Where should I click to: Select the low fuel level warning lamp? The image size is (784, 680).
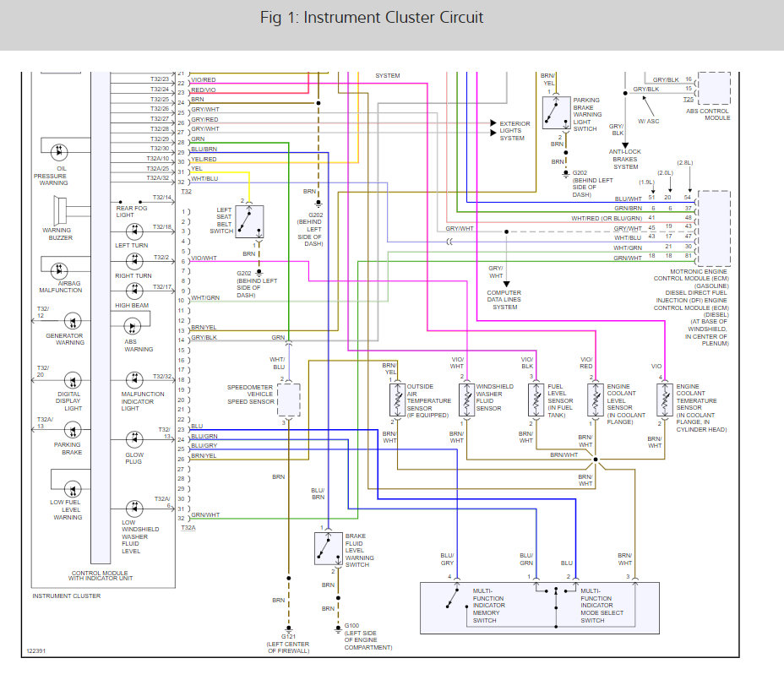point(73,489)
